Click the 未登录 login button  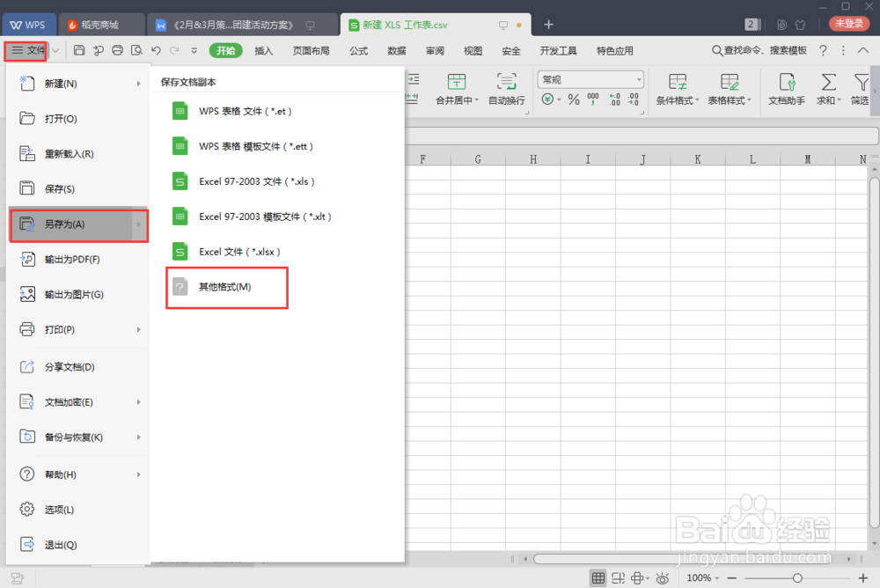coord(849,24)
